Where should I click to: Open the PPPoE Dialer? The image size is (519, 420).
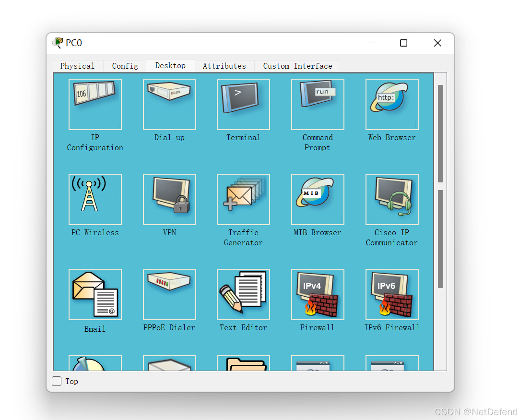tap(169, 294)
